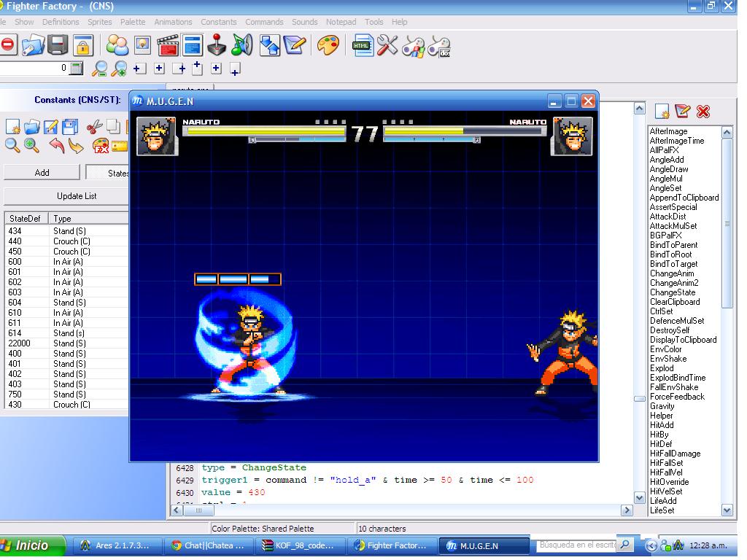
Task: Click code editor vertical scroll-up arrow
Action: pyautogui.click(x=639, y=109)
